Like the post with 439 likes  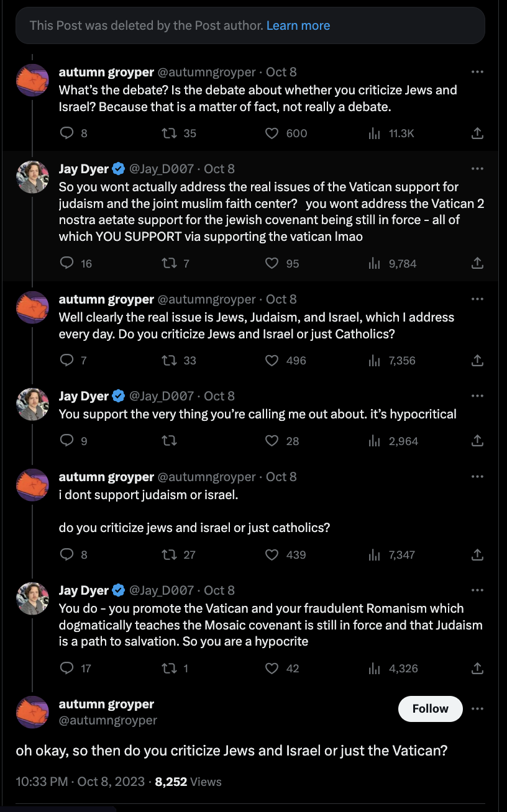(272, 554)
